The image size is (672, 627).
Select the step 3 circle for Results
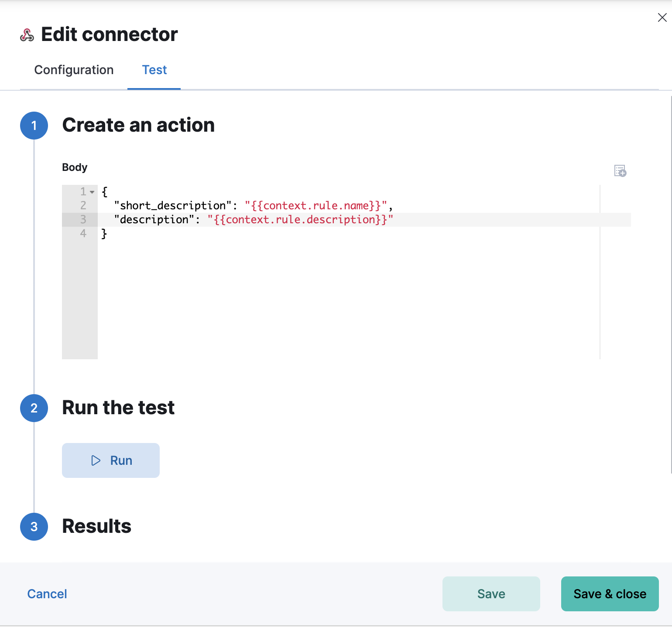[x=34, y=527]
